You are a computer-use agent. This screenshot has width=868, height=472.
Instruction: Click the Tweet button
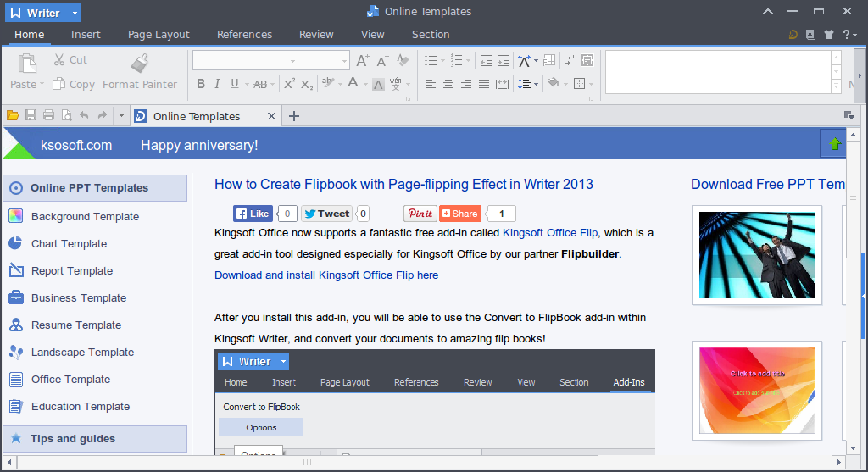[x=326, y=214]
